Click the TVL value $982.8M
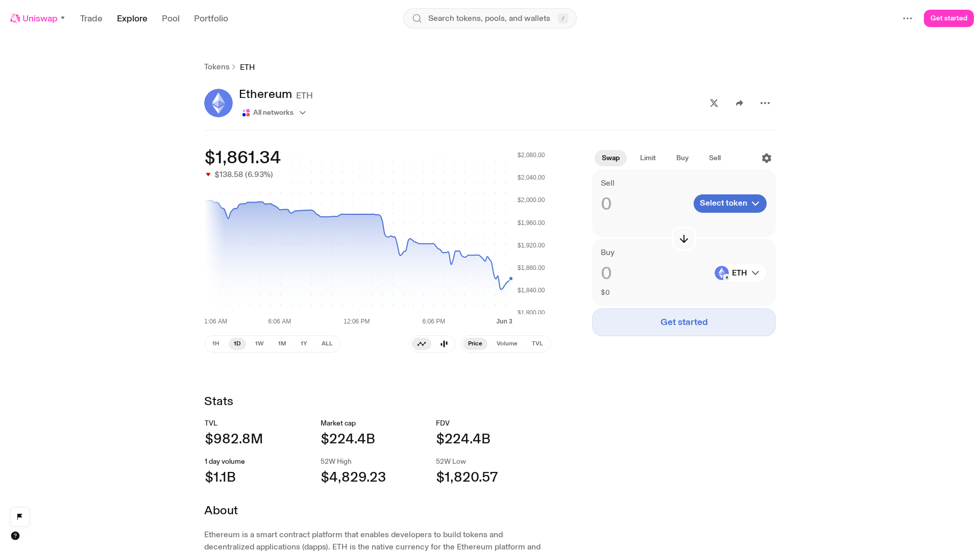 coord(234,439)
